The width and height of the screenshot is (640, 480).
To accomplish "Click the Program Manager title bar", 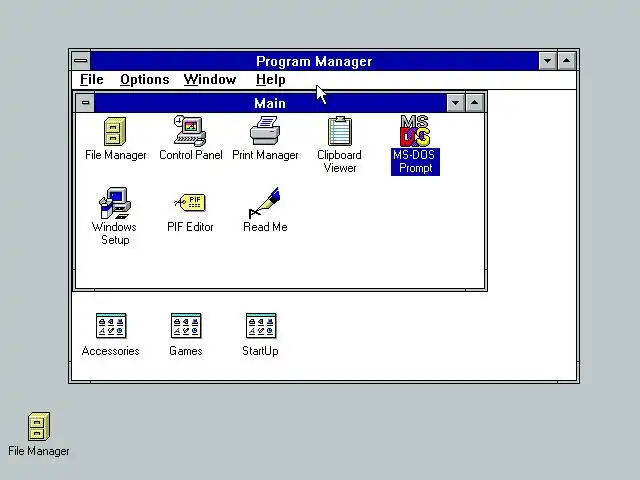I will (x=314, y=61).
